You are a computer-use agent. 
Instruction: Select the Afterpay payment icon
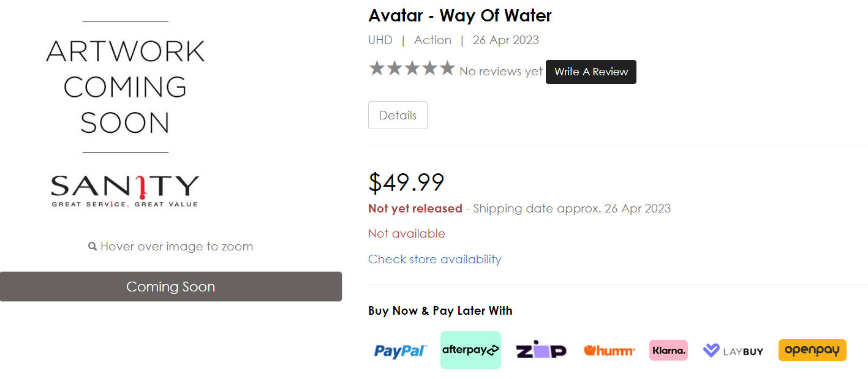coord(470,350)
